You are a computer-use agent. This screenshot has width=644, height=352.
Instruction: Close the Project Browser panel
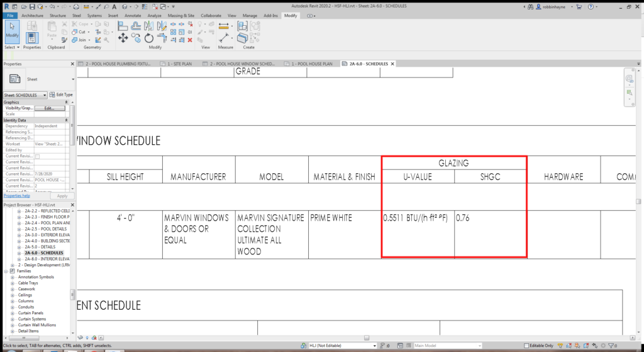[73, 205]
